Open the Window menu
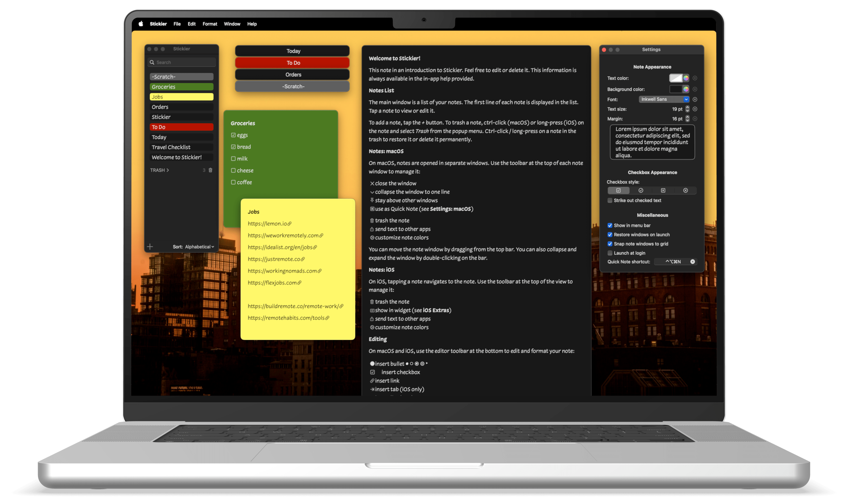Screen dimensions: 848x504 (x=232, y=24)
